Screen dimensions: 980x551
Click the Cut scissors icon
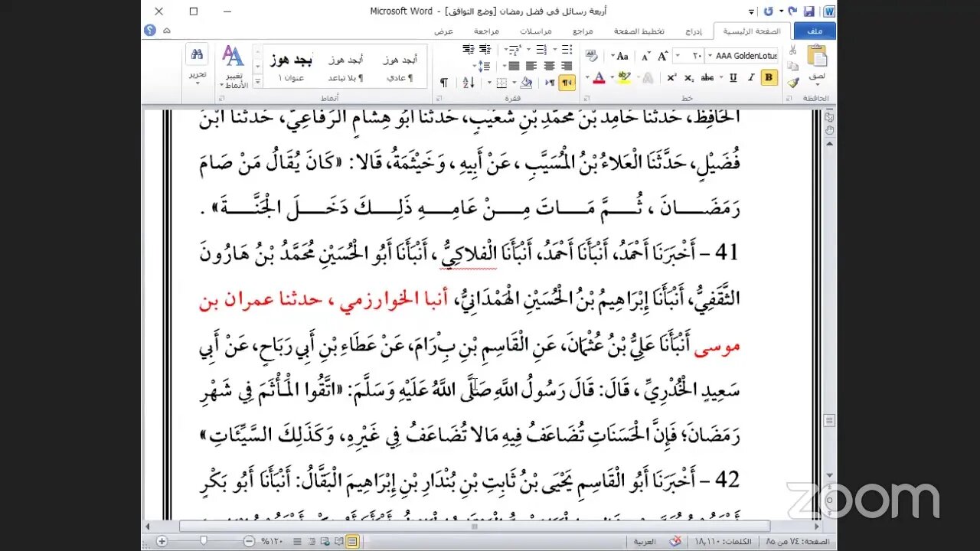pyautogui.click(x=793, y=50)
